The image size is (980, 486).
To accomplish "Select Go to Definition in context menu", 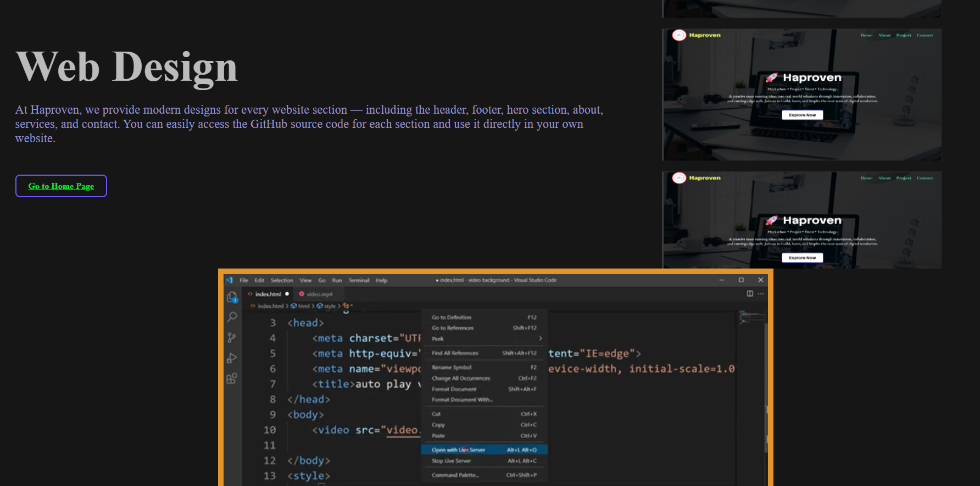I will pos(485,317).
